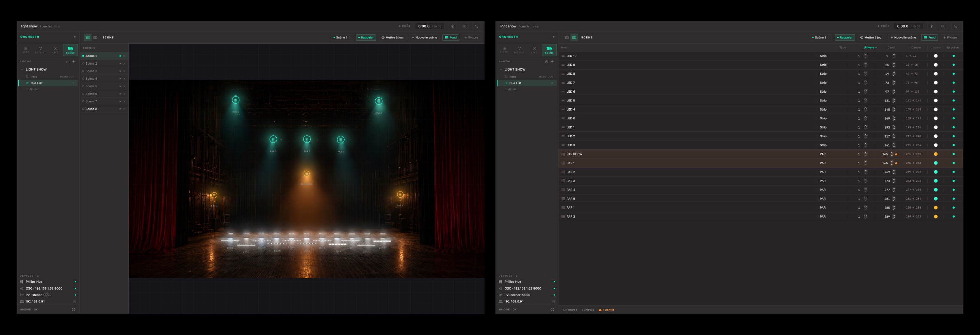Activate the Scène 6 radio circle
This screenshot has width=980, height=335.
click(x=83, y=94)
